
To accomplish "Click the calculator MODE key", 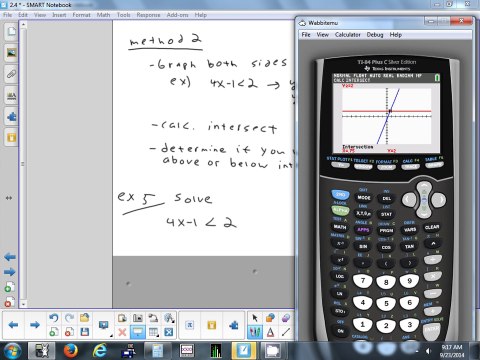I will click(x=364, y=198).
